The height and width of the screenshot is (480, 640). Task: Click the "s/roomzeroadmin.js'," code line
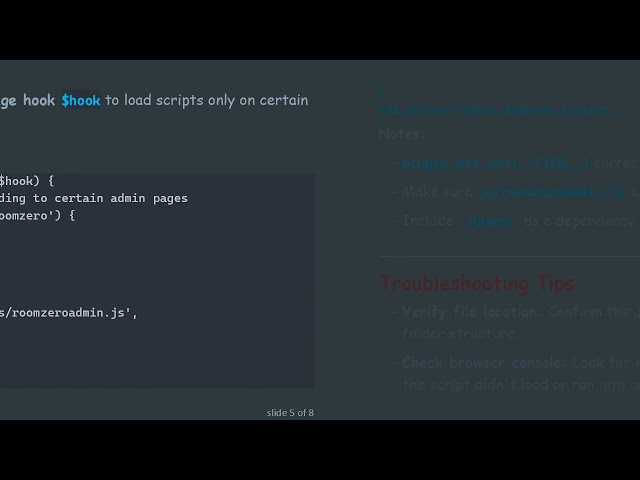click(69, 313)
